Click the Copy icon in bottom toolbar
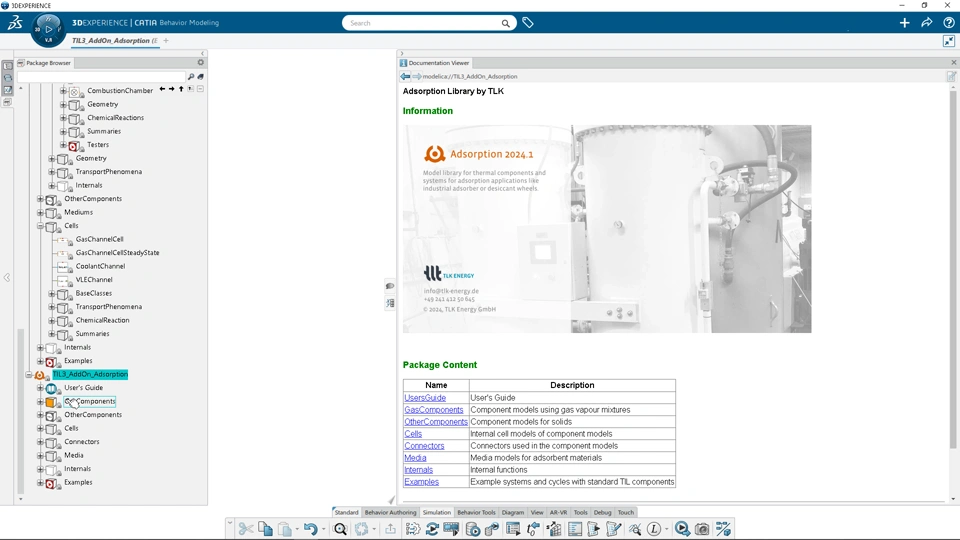Viewport: 960px width, 540px height. [265, 529]
